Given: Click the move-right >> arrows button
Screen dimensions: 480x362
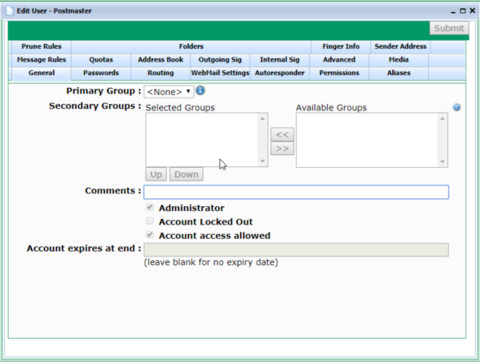Looking at the screenshot, I should 282,148.
